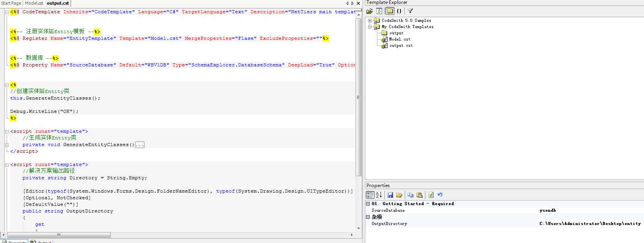Open the Template view tab at bottom

click(x=14, y=241)
